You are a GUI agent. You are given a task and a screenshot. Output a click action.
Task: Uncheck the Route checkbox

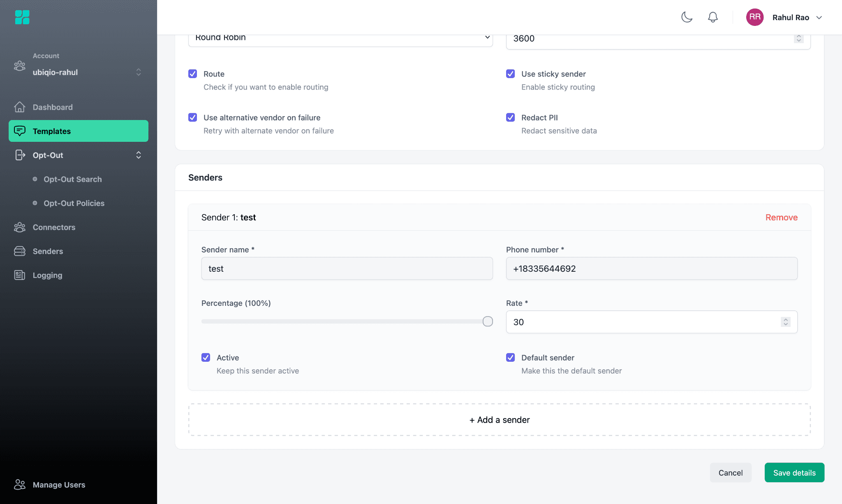click(192, 74)
